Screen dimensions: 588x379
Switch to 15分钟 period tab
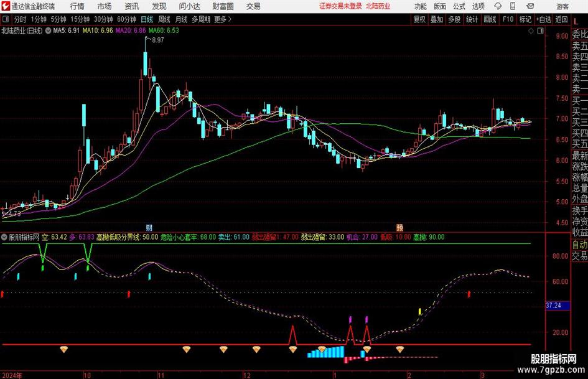click(80, 19)
